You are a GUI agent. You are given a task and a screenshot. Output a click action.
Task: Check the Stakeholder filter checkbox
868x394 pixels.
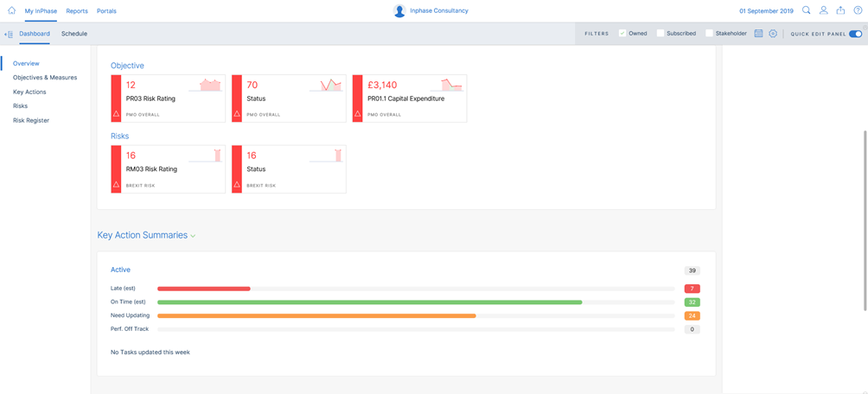709,34
